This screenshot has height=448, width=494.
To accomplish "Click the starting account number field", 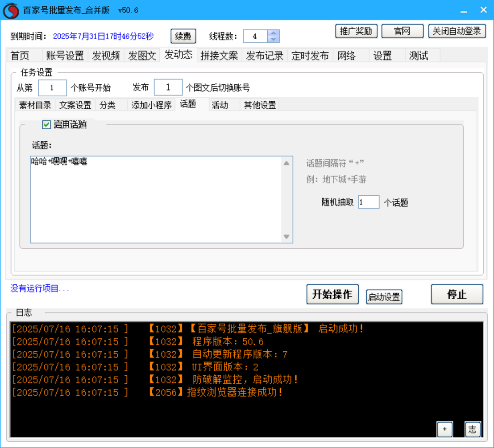I will (x=52, y=87).
